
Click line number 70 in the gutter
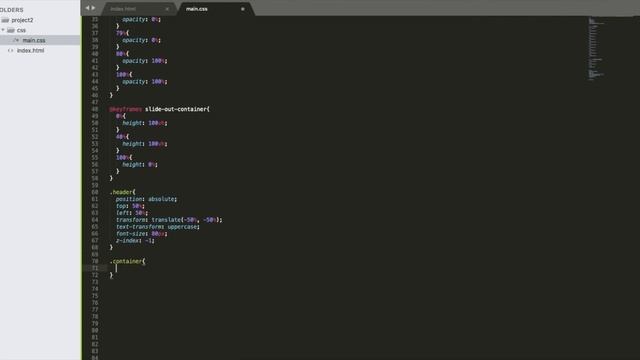(x=95, y=261)
